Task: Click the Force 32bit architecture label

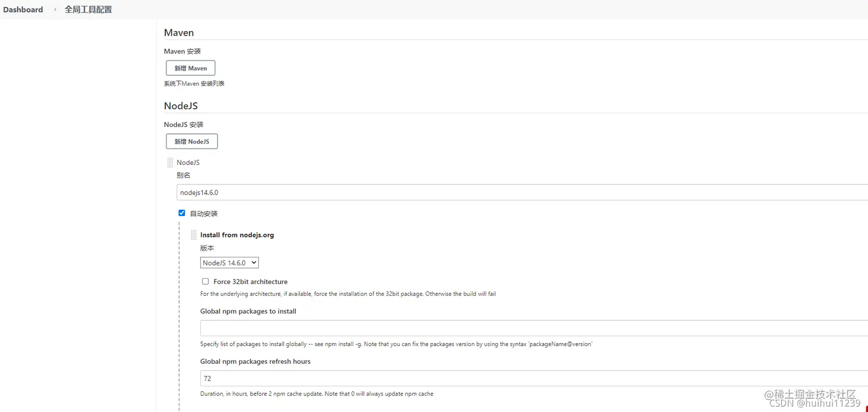Action: point(250,282)
